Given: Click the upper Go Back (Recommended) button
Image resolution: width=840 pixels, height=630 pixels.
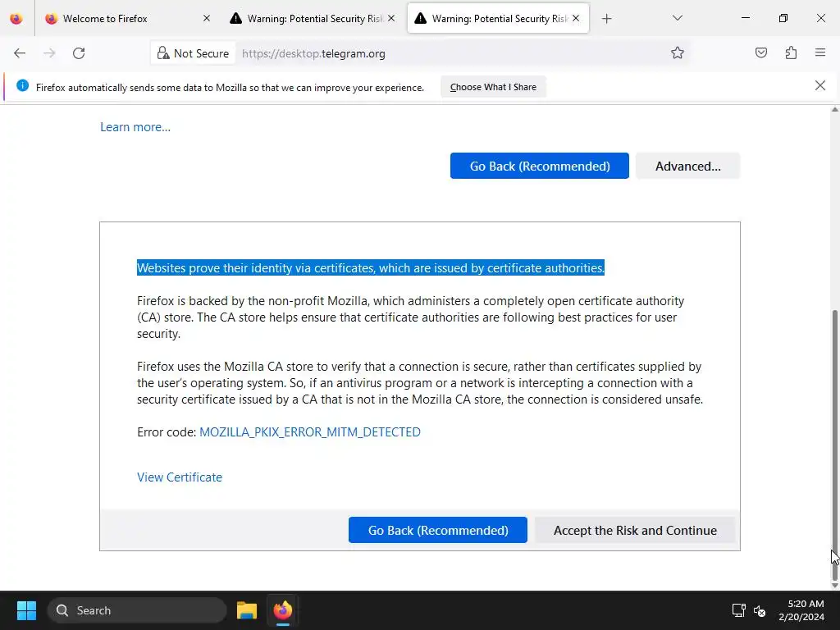Looking at the screenshot, I should (x=540, y=166).
